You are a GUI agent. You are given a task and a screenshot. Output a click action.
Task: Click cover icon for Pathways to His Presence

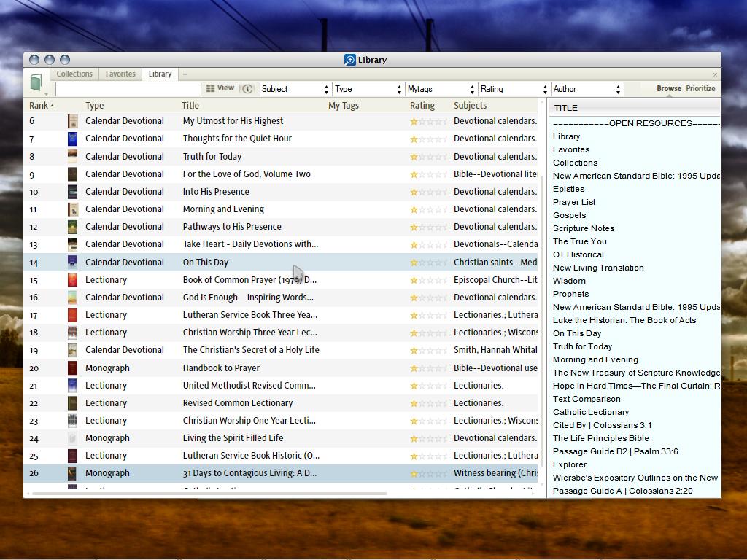72,227
